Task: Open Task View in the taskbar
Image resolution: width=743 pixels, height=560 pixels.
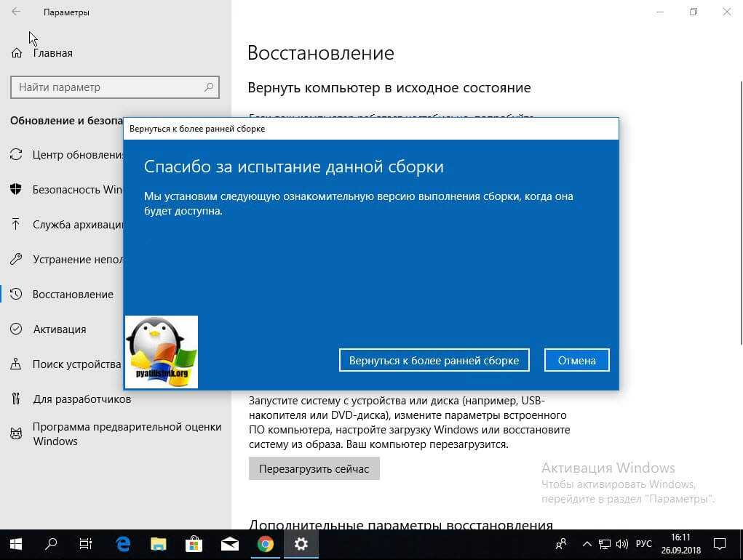Action: click(86, 543)
